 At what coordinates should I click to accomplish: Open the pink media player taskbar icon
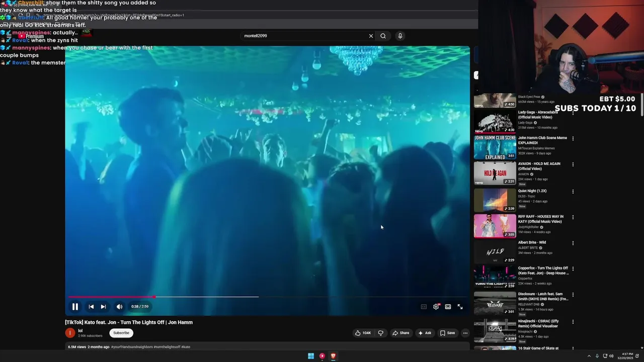[x=322, y=356]
